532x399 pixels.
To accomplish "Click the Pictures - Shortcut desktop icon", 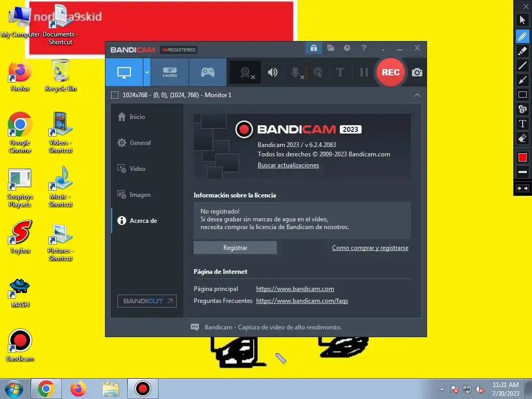I will point(60,243).
